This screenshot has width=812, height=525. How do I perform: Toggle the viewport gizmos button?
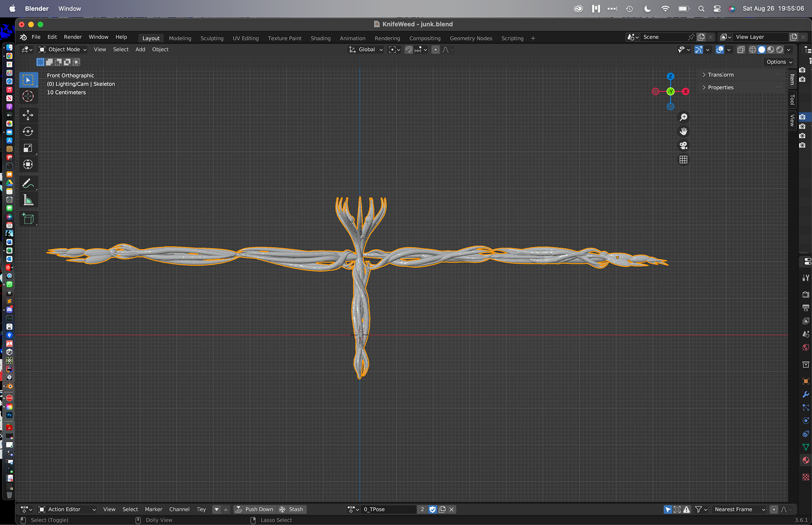699,50
